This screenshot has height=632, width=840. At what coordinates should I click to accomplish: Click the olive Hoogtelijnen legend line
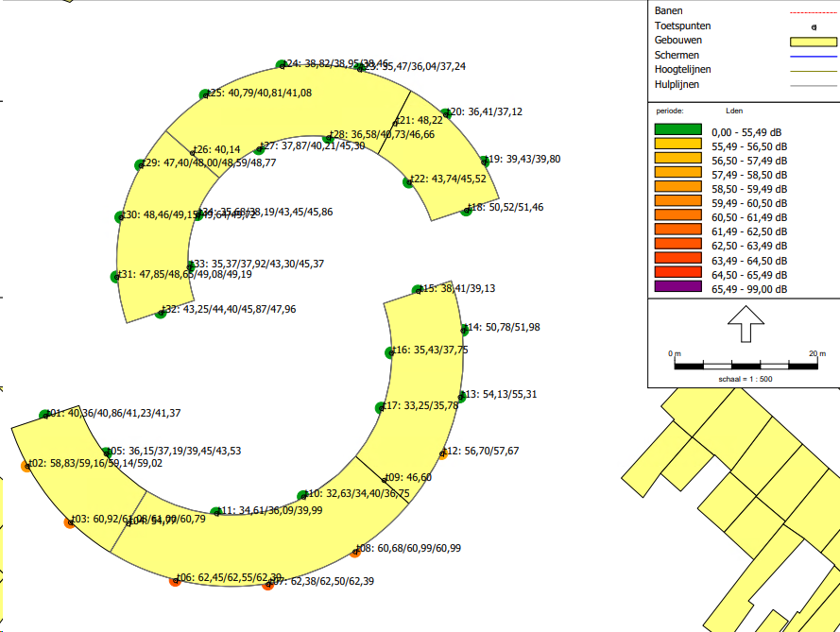click(814, 71)
